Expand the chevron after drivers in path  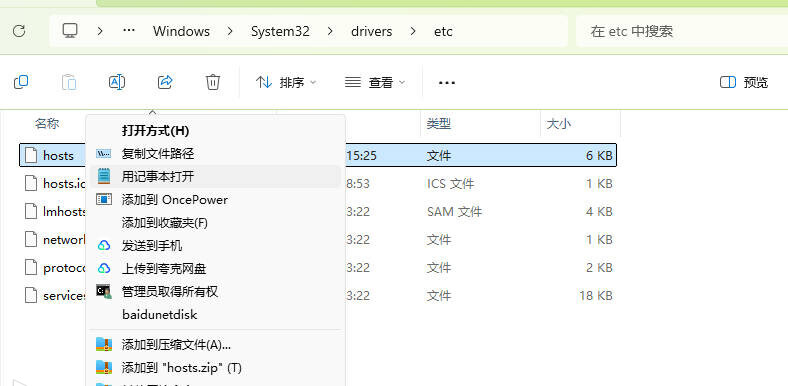point(413,31)
